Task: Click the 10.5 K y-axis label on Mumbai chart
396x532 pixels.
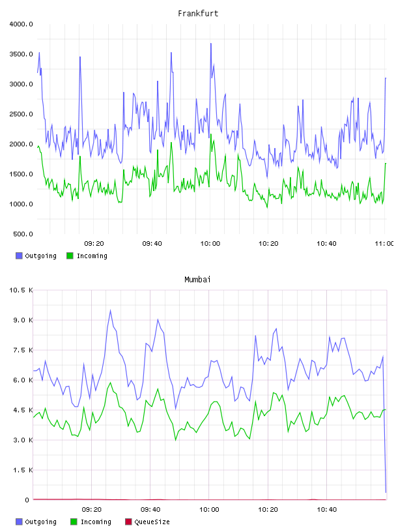Action: click(21, 290)
